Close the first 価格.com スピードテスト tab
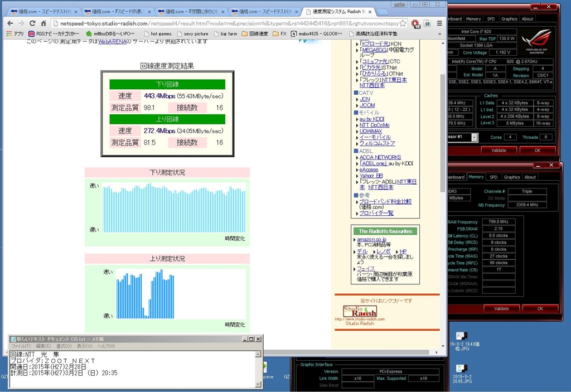Screen dimensions: 571x392 76,12
